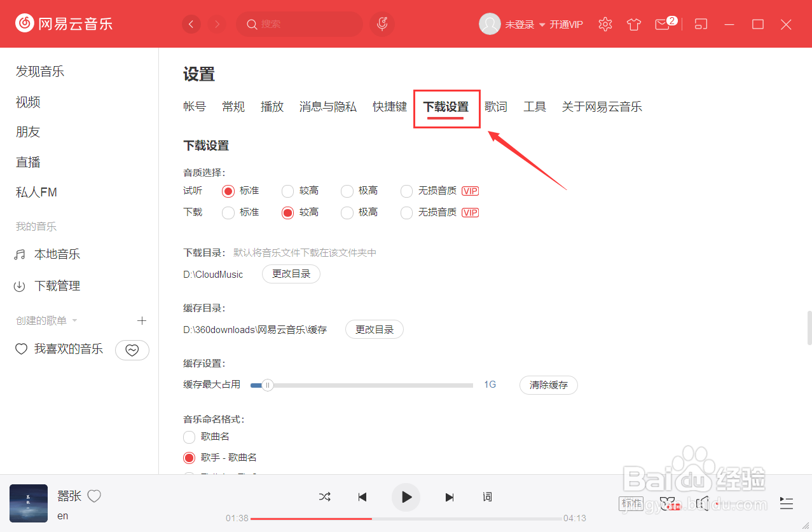Switch to the 关于网易云音乐 tab
This screenshot has height=532, width=812.
pyautogui.click(x=602, y=107)
